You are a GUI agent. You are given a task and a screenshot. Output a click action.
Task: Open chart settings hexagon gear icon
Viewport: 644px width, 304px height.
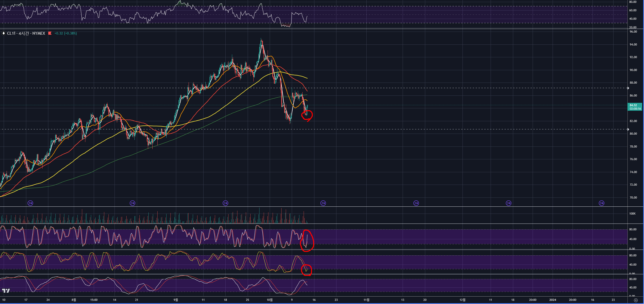636,300
